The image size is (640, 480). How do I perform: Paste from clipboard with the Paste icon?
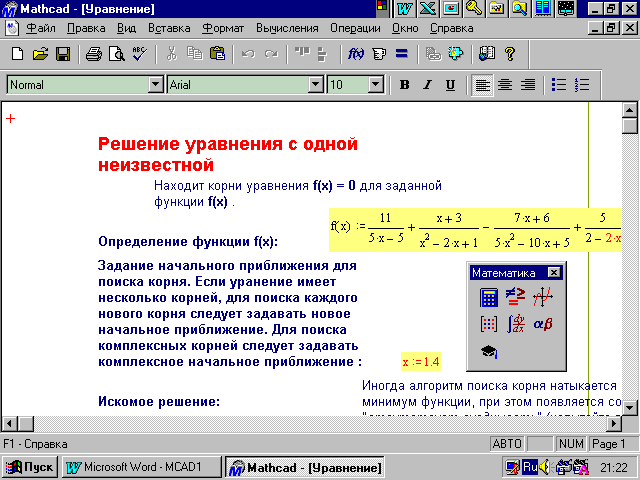(218, 54)
